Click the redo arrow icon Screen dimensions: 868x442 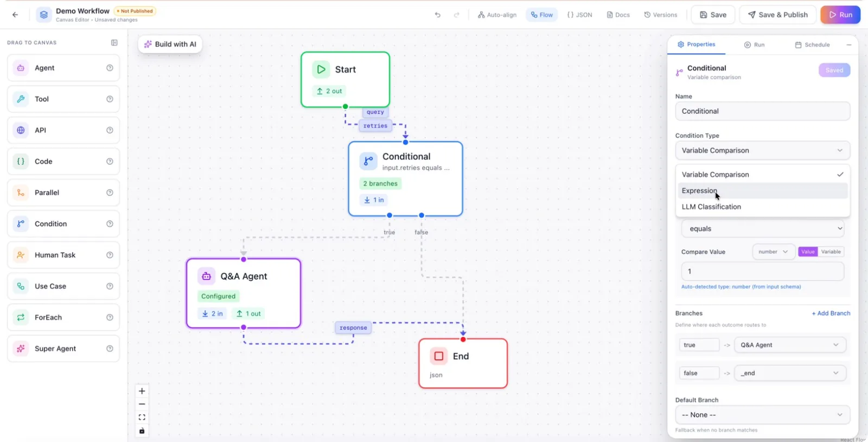pos(457,15)
